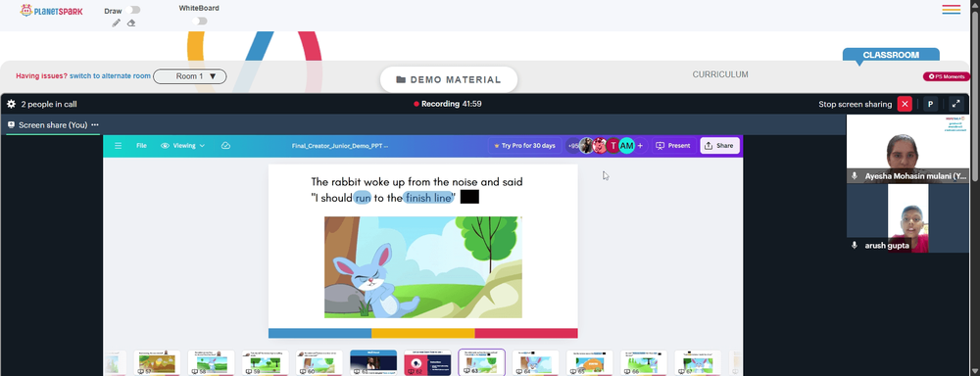This screenshot has height=376, width=980.
Task: Click the PlanetSpark logo
Action: (x=51, y=11)
